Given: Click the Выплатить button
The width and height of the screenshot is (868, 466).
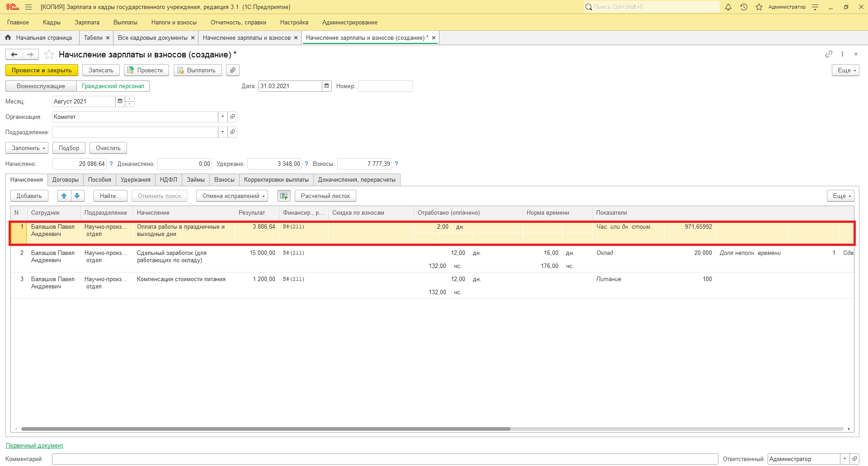Looking at the screenshot, I should (198, 71).
